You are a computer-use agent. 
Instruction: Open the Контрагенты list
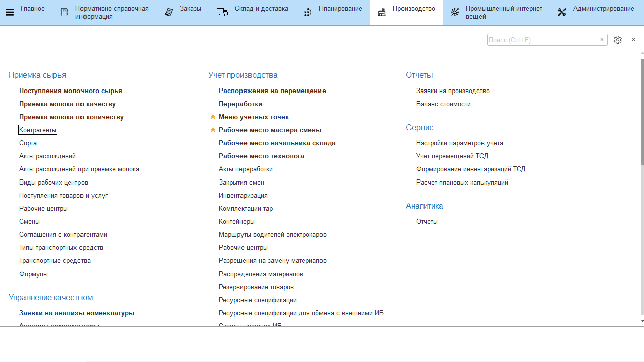(38, 130)
